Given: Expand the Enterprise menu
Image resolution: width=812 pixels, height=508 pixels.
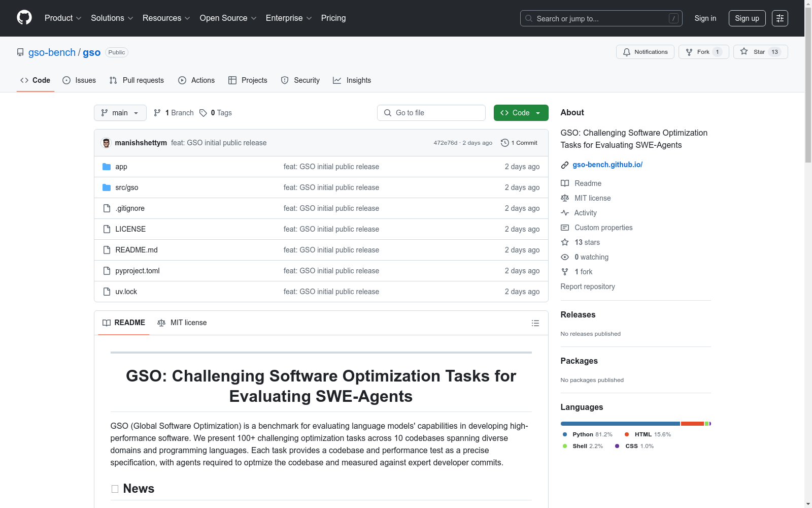Looking at the screenshot, I should point(289,18).
